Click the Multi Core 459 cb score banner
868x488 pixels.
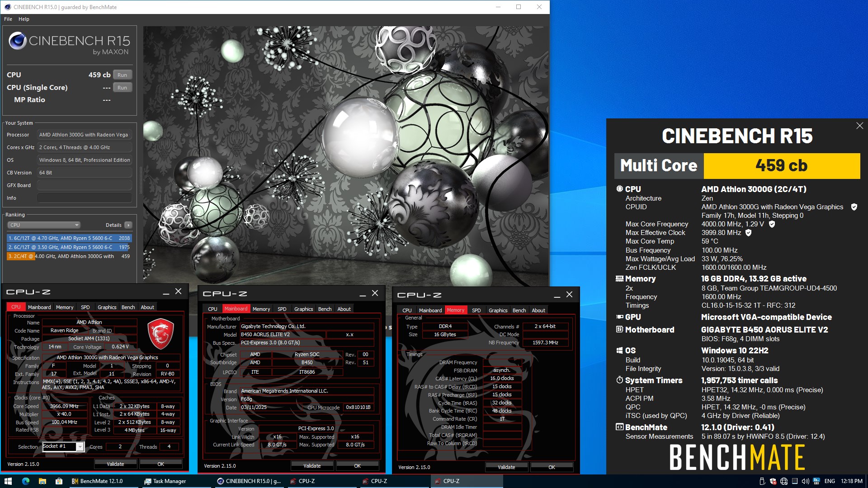click(737, 166)
